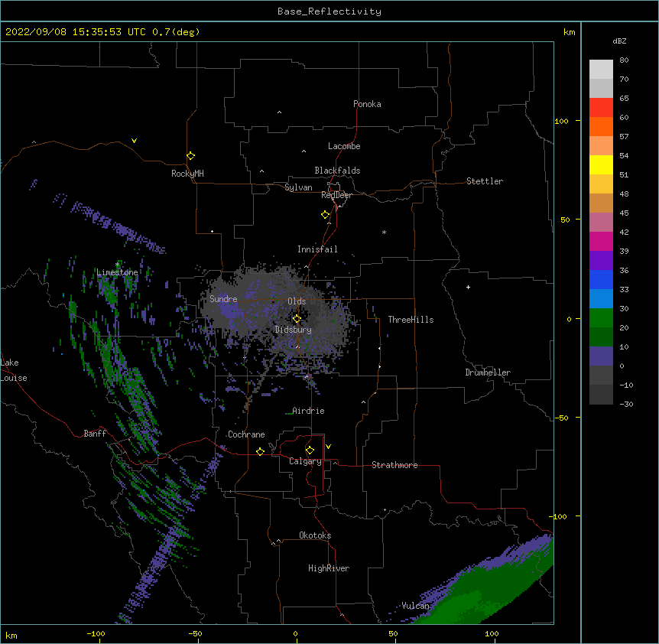Click the yellow marker west of Calgary near Cochrane

click(x=260, y=451)
